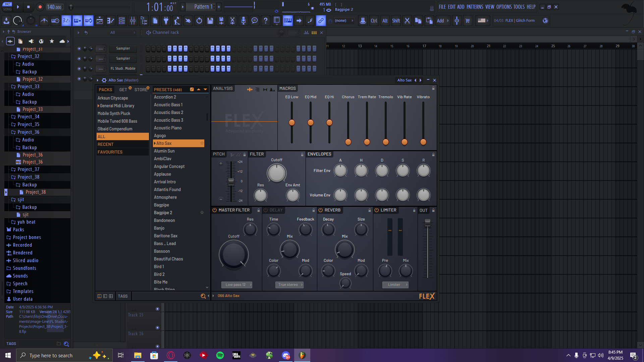Select the Bagpipe 2 preset
The width and height of the screenshot is (644, 362).
coord(163,213)
